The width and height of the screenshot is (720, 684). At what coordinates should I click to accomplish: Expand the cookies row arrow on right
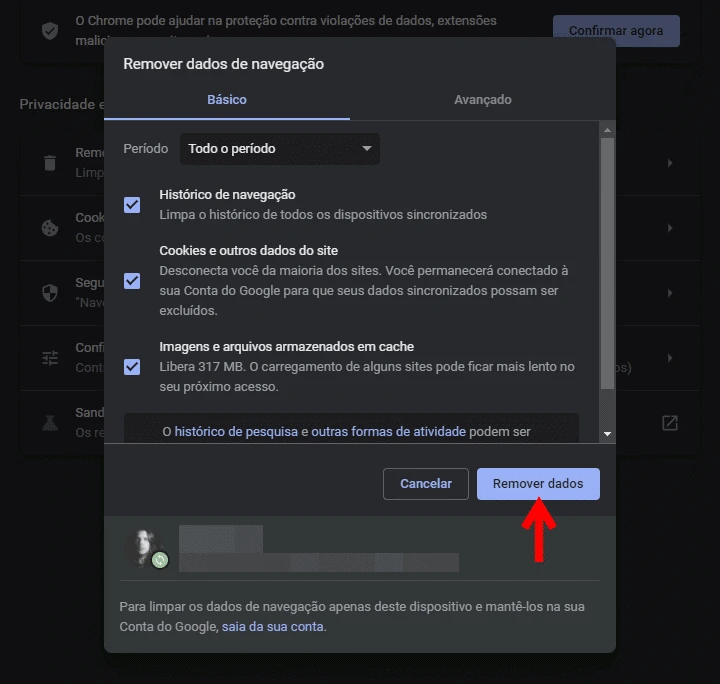click(669, 228)
